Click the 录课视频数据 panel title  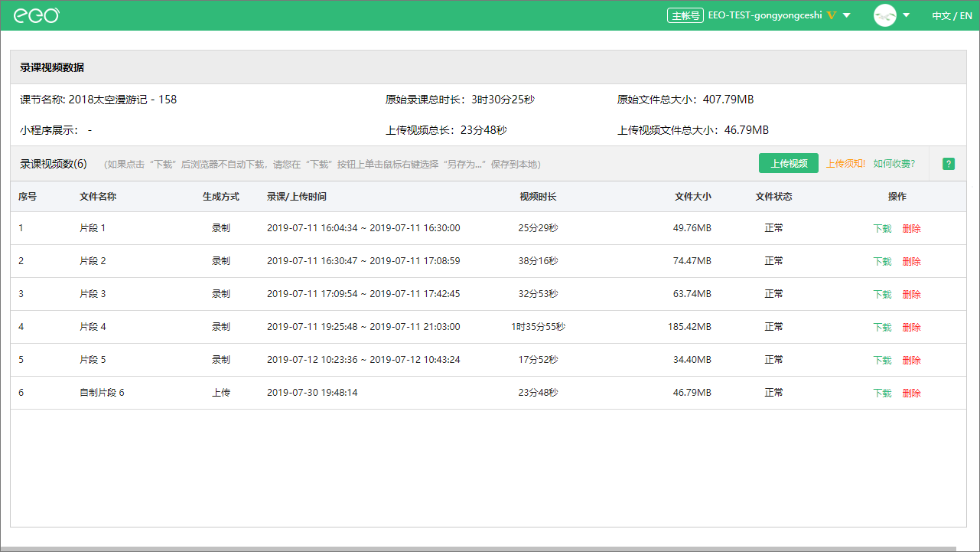52,67
